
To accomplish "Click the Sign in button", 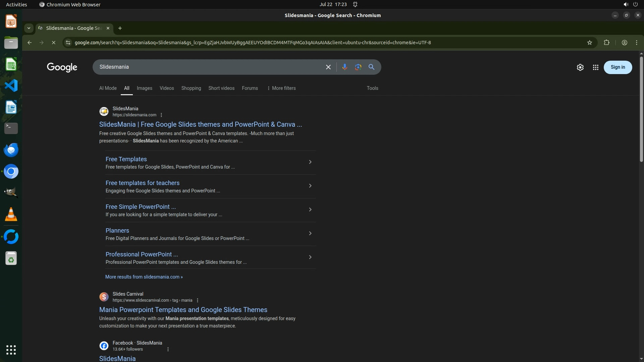I will (618, 67).
